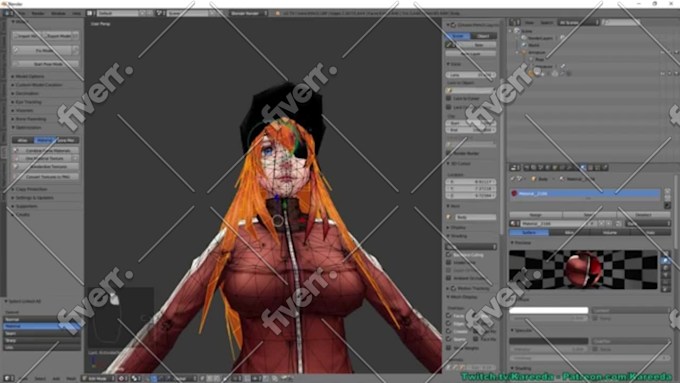
Task: Click the white diffuse color swatch
Action: (x=549, y=311)
